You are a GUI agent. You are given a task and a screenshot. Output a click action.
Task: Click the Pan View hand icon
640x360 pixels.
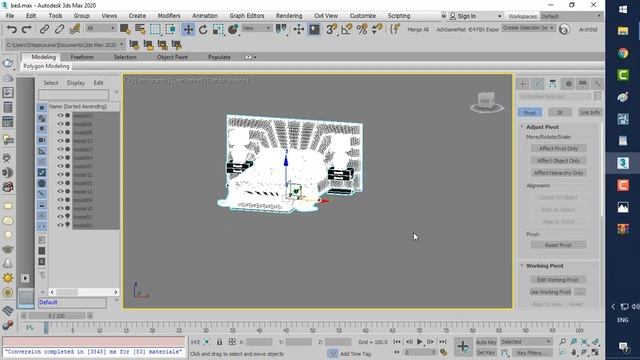[574, 352]
